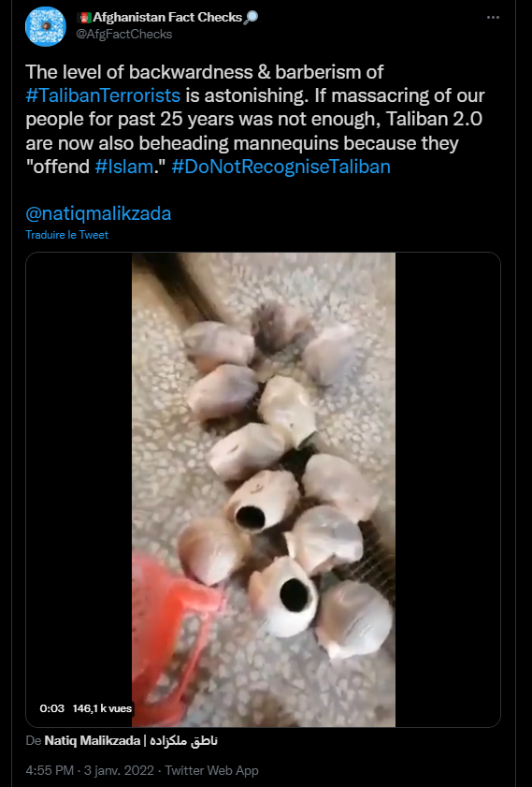Image resolution: width=532 pixels, height=787 pixels.
Task: Click the Arabic-script name ناطق ملکزاده in the video credit
Action: coord(183,741)
